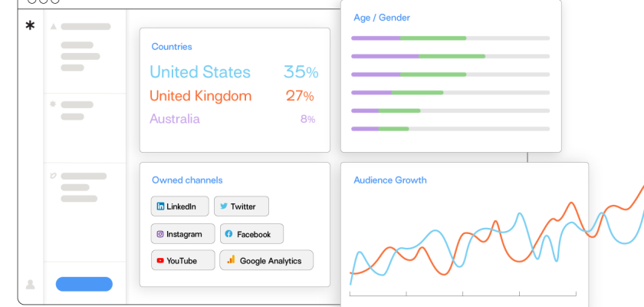Image resolution: width=644 pixels, height=307 pixels.
Task: Click the Owned channels heading
Action: pos(187,180)
